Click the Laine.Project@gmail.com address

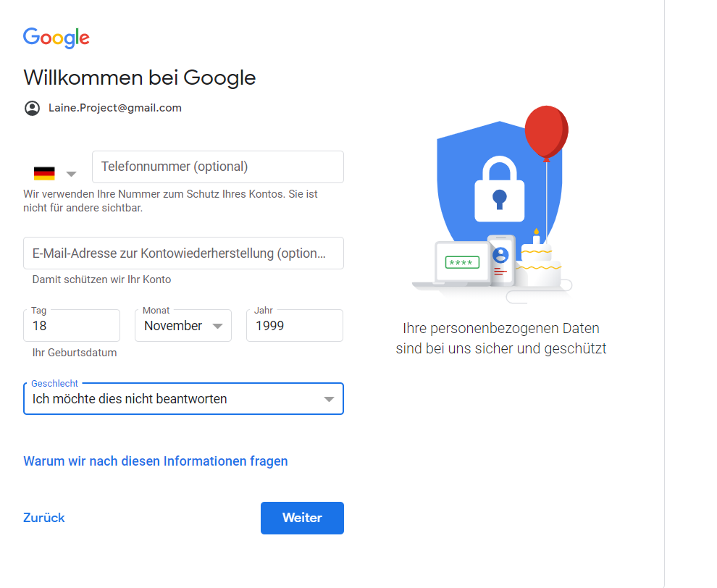[x=115, y=108]
